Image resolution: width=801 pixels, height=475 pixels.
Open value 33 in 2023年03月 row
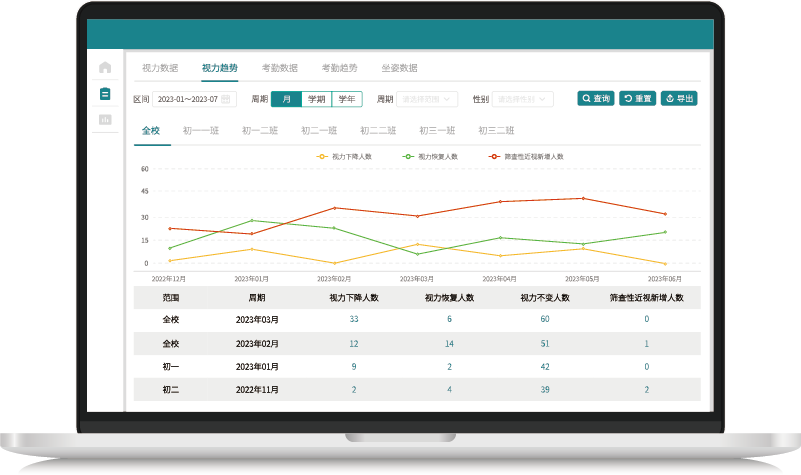point(354,319)
